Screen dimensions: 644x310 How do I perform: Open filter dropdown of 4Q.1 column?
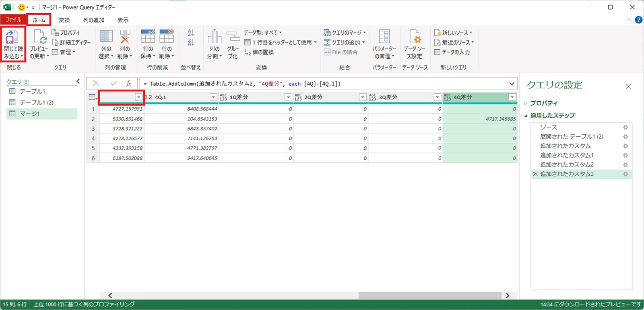pos(213,97)
